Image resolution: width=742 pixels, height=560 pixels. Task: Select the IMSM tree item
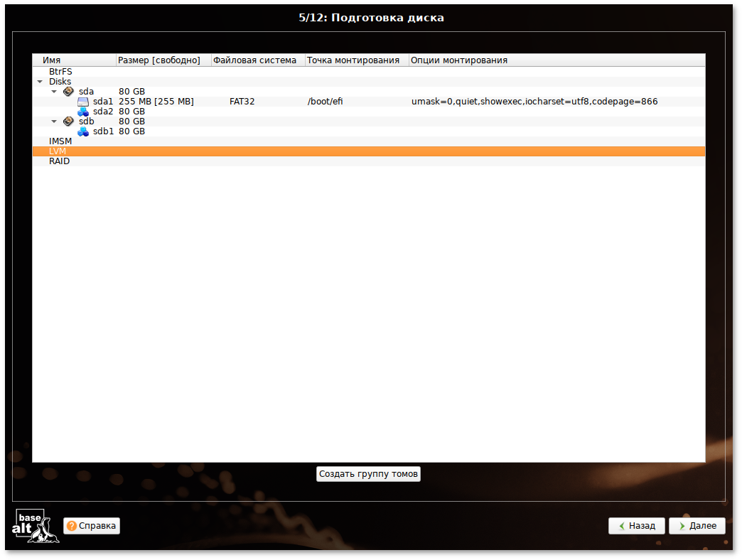(x=60, y=141)
